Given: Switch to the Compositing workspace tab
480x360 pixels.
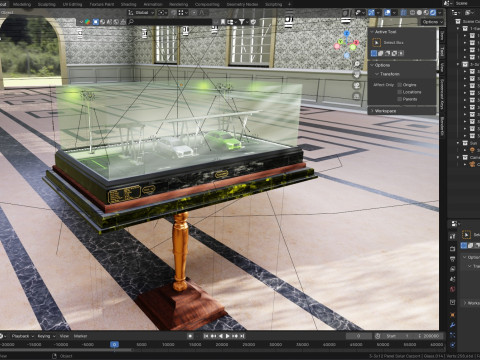Looking at the screenshot, I should 207,4.
